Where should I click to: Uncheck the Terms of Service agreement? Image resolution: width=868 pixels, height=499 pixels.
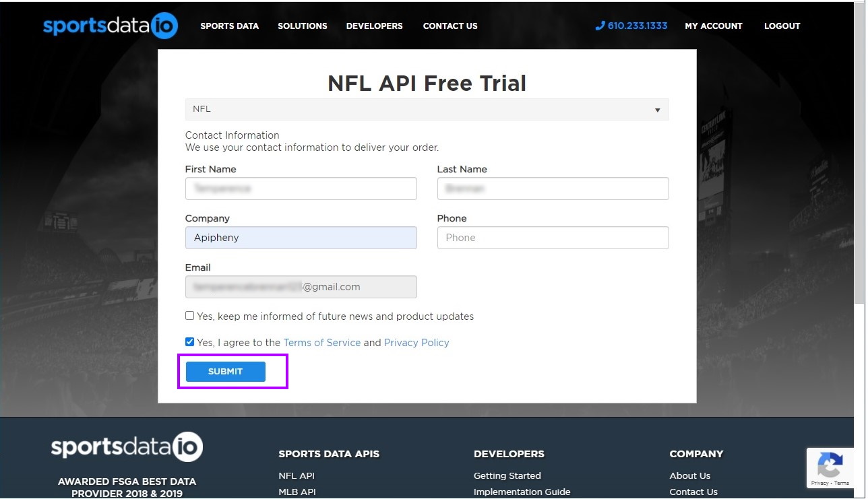pyautogui.click(x=189, y=341)
